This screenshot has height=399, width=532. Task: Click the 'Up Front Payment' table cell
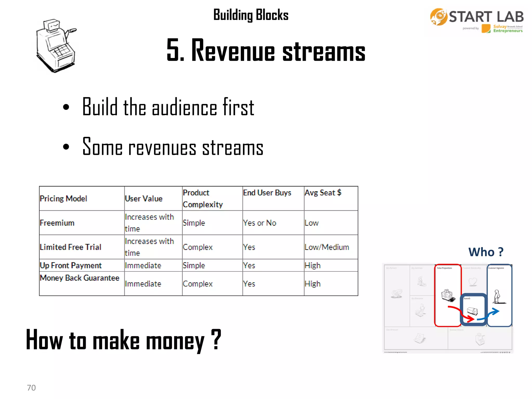[x=82, y=265]
